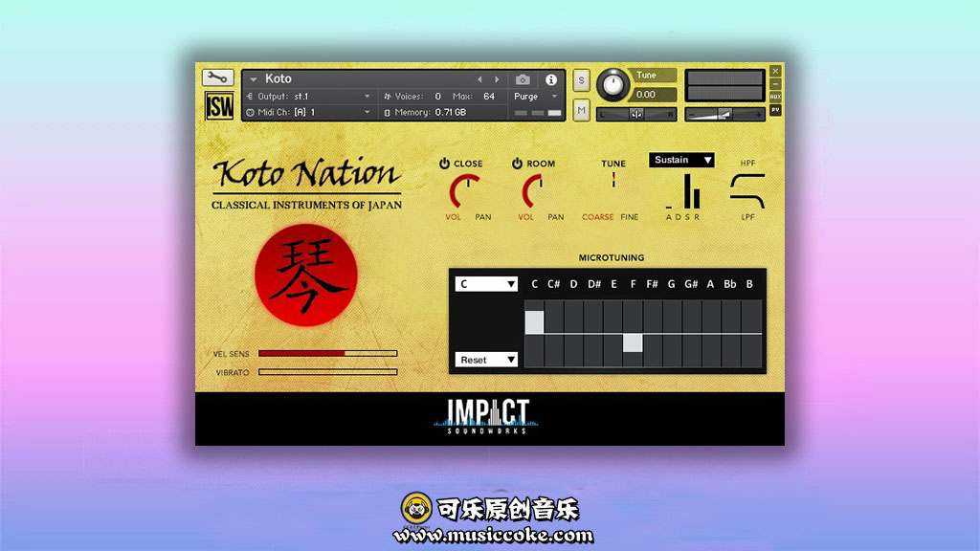Screen dimensions: 980x551
Task: Select the ROOM mic VOL label
Action: click(525, 217)
